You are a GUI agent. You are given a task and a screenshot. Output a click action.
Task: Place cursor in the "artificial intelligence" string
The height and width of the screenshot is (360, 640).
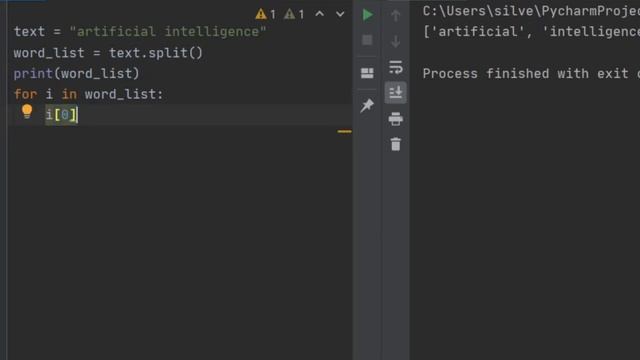pyautogui.click(x=168, y=31)
